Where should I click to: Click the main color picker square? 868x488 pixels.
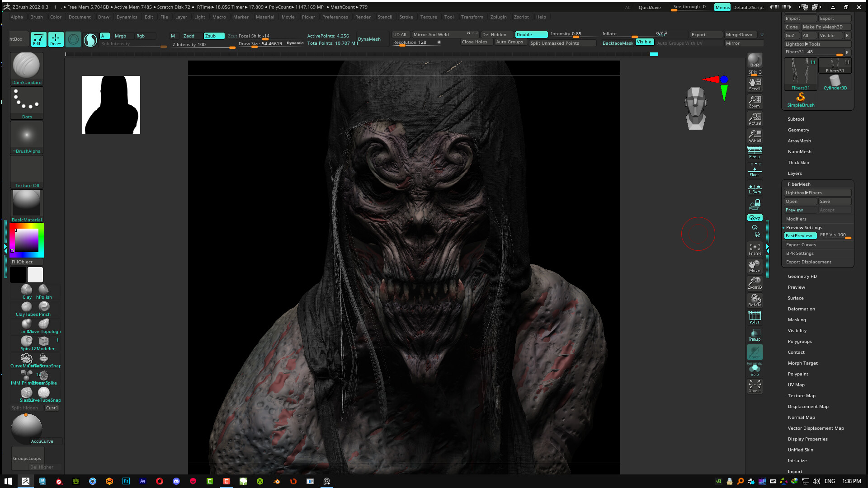pos(27,240)
